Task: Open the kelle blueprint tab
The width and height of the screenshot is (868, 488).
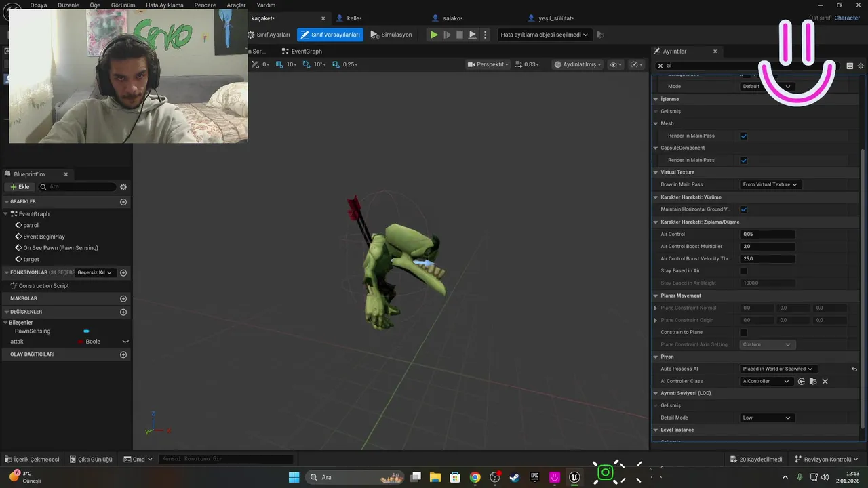Action: [x=354, y=18]
